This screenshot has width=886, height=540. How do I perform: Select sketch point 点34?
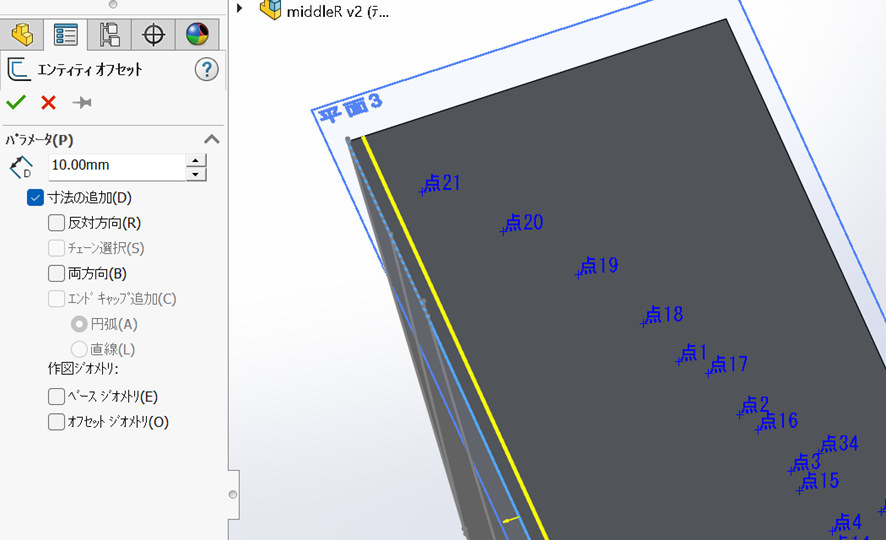(x=839, y=444)
